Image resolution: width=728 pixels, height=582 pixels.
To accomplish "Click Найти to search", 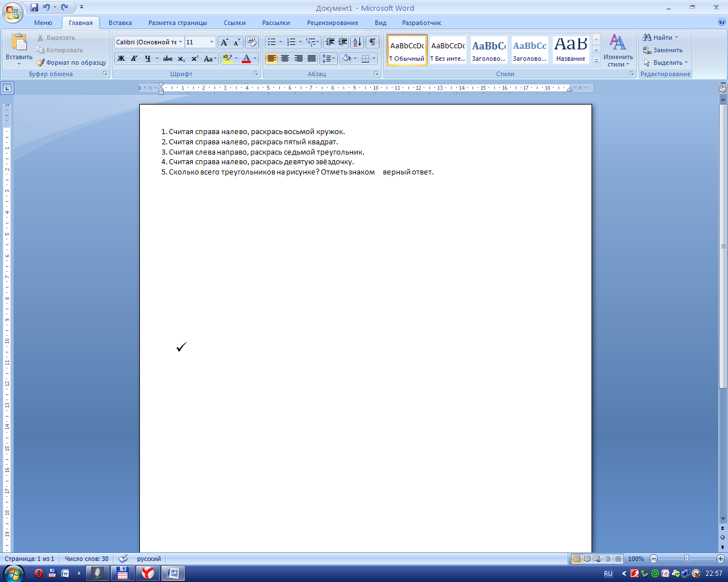I will pos(661,38).
